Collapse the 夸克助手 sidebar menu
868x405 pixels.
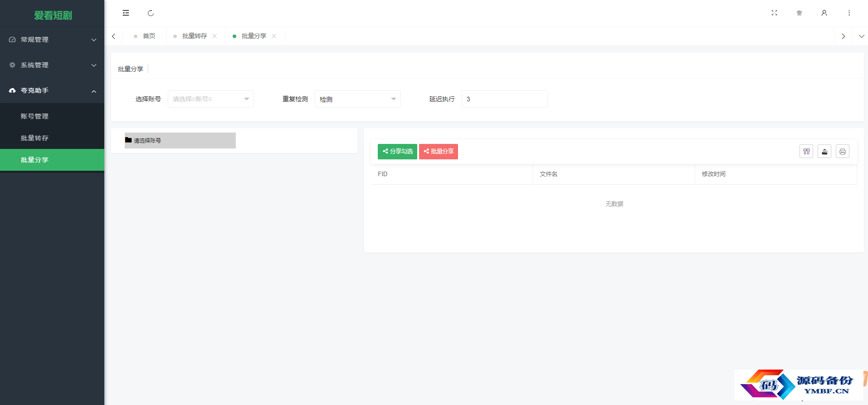click(52, 90)
